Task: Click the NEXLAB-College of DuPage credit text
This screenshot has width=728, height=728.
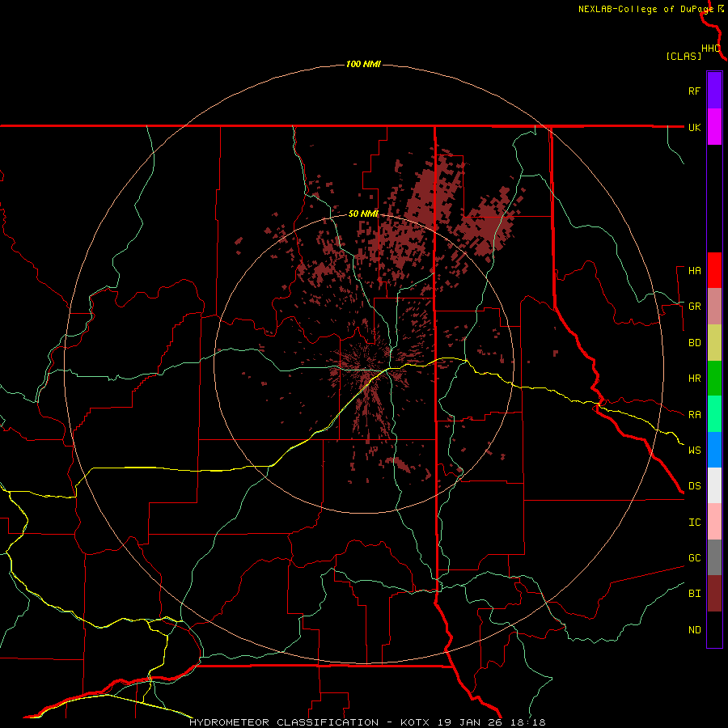Action: tap(645, 9)
